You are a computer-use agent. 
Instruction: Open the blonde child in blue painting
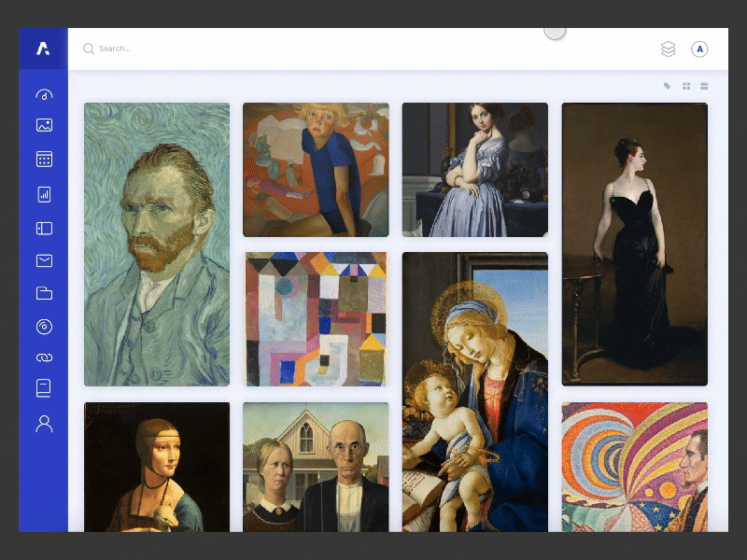click(316, 170)
